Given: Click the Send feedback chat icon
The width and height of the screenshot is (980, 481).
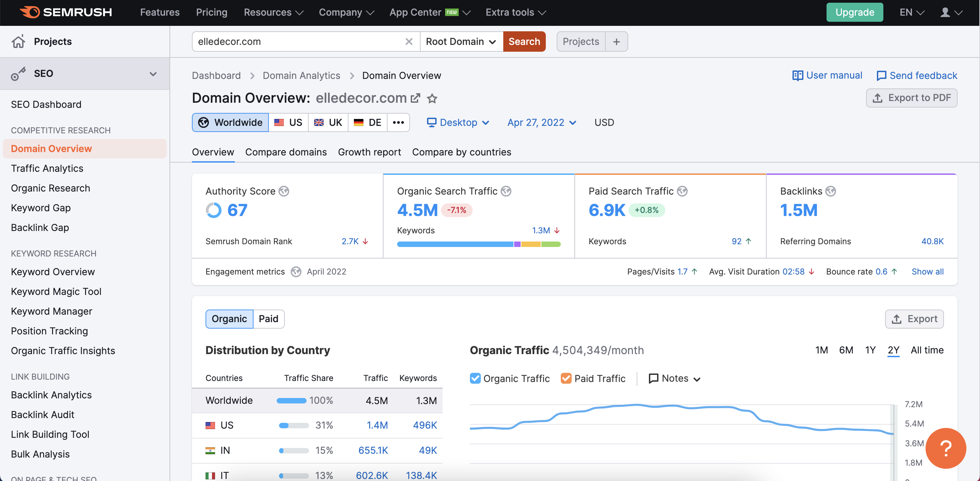Looking at the screenshot, I should 881,76.
